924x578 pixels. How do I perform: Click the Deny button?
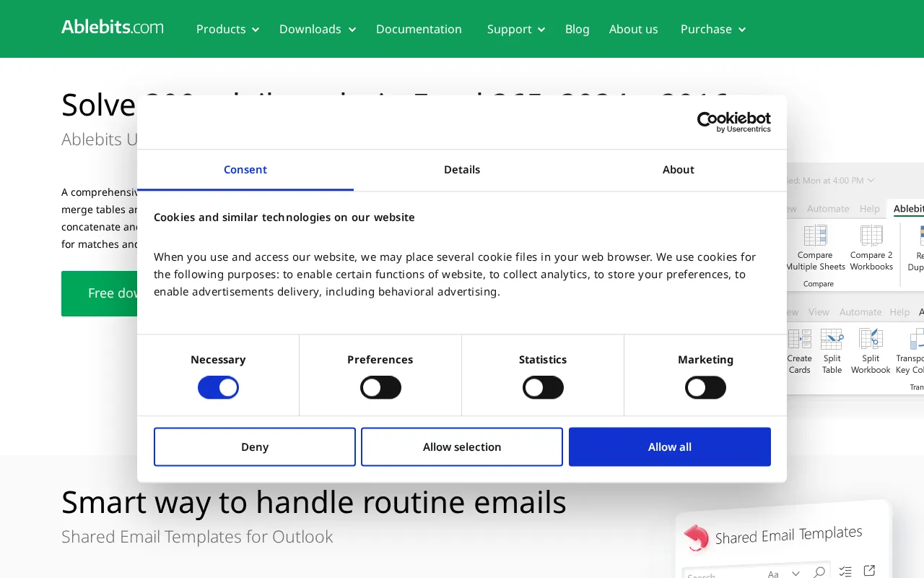point(255,447)
